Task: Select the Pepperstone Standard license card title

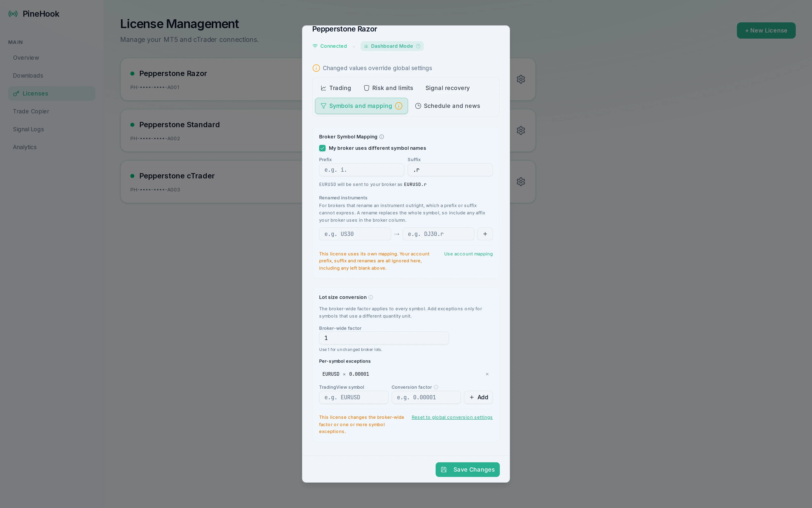Action: point(179,125)
